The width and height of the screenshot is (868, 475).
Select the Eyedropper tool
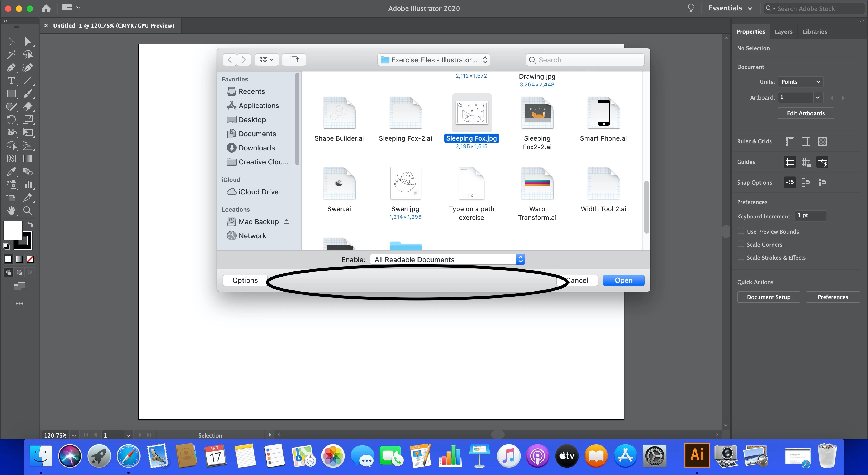[11, 172]
